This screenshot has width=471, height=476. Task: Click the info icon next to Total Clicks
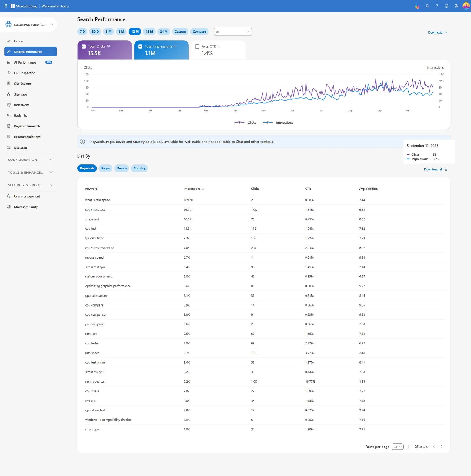point(109,46)
